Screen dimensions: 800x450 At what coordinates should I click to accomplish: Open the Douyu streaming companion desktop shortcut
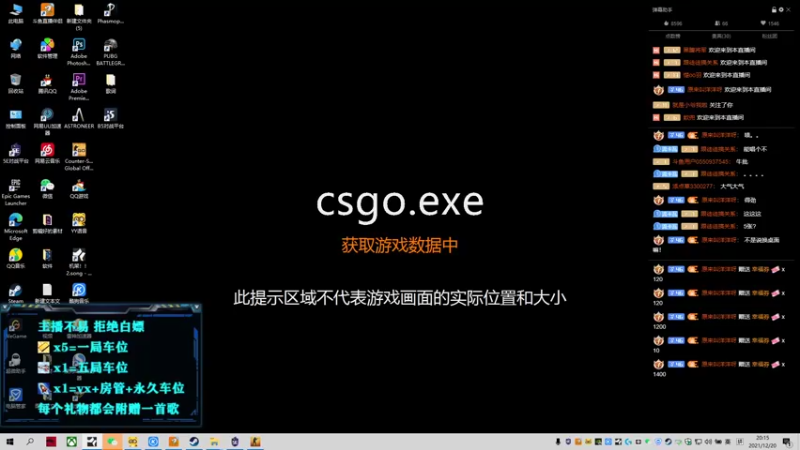(x=47, y=13)
